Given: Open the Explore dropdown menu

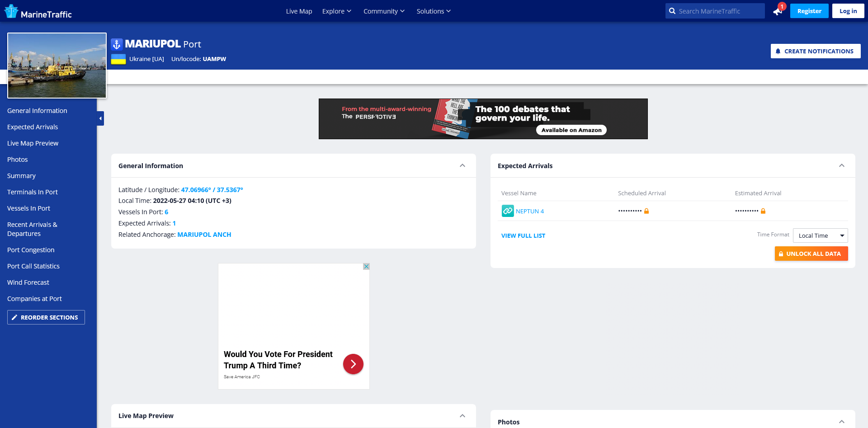Looking at the screenshot, I should click(x=337, y=11).
